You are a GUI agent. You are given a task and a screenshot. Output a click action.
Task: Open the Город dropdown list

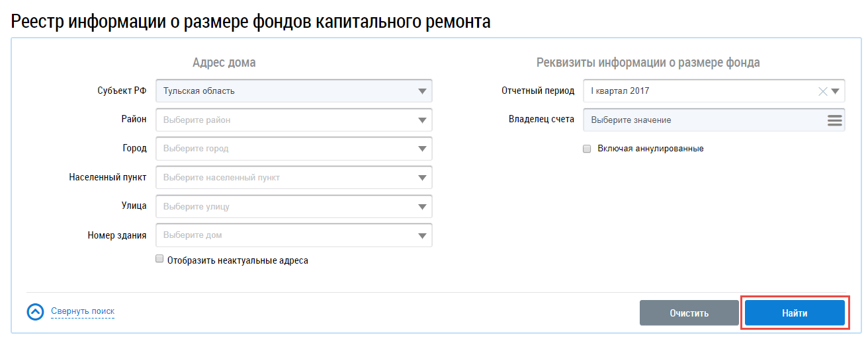422,149
